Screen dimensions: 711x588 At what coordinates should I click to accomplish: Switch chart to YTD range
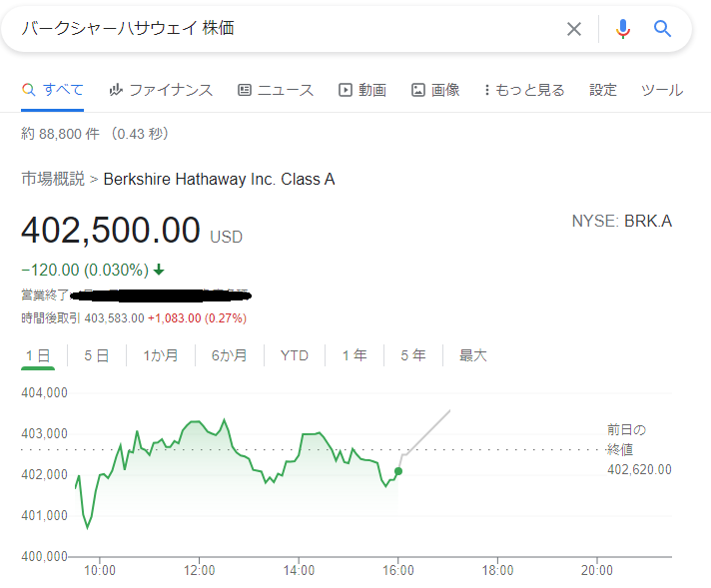pyautogui.click(x=295, y=355)
